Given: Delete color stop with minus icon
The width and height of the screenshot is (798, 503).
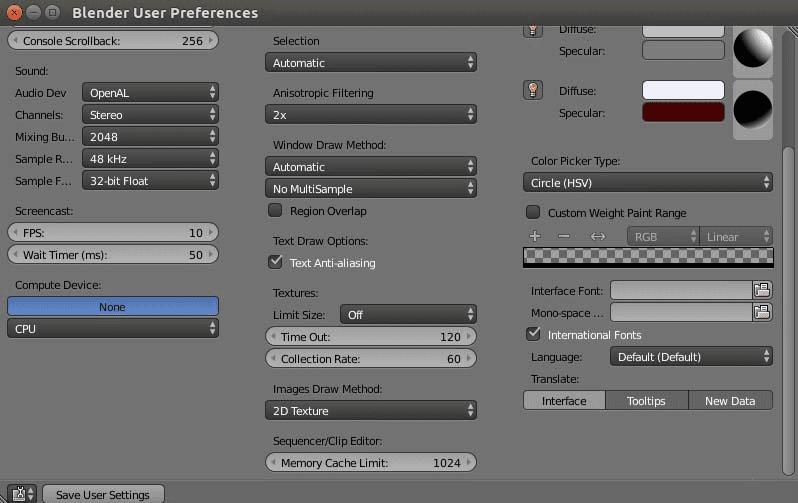Looking at the screenshot, I should tap(564, 237).
